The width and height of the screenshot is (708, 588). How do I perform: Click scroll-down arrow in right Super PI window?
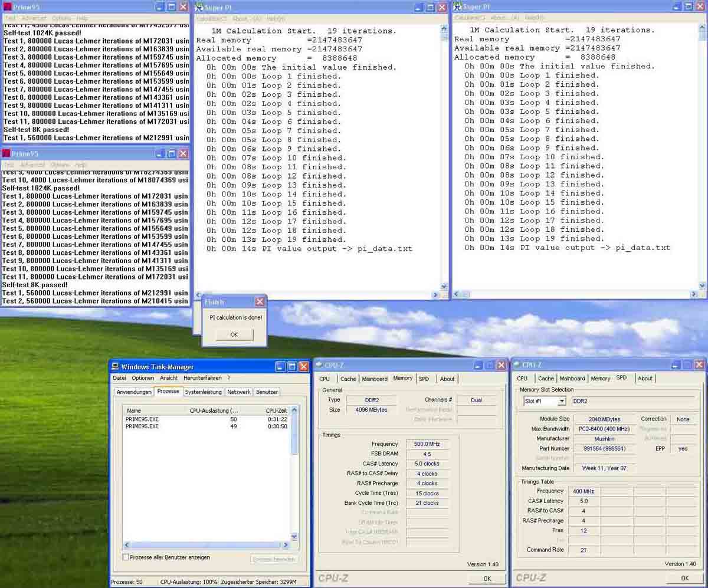pyautogui.click(x=702, y=285)
